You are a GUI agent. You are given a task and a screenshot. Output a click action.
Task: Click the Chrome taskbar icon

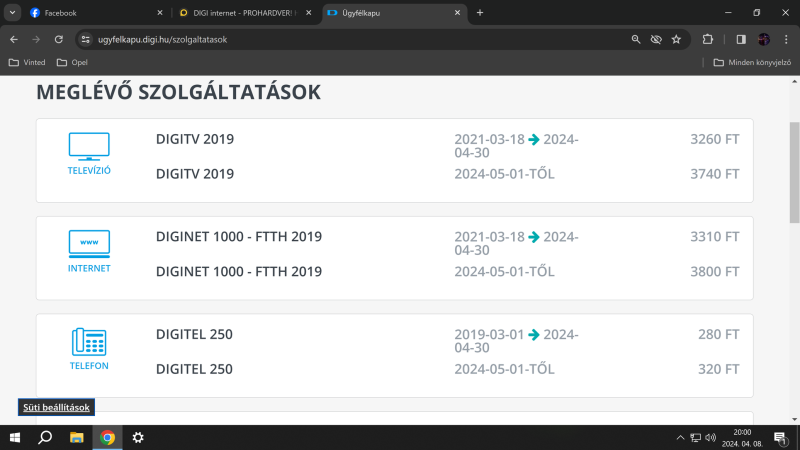[107, 437]
